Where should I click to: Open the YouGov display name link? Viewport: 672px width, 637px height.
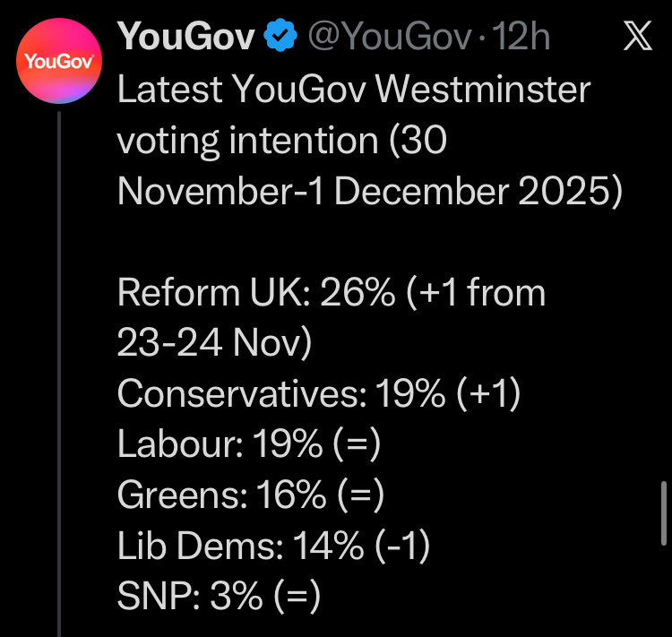(x=186, y=37)
